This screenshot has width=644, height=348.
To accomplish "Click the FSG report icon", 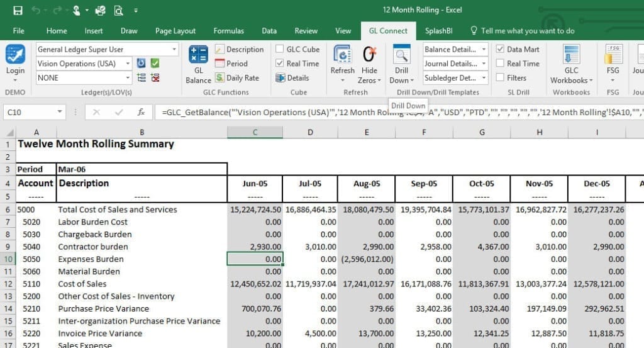I will pos(613,55).
